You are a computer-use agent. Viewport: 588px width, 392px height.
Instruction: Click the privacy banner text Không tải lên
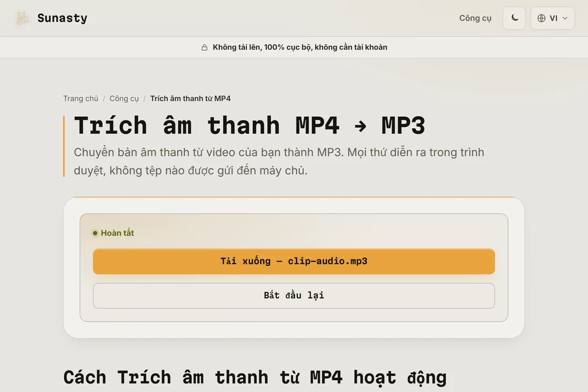pos(300,47)
